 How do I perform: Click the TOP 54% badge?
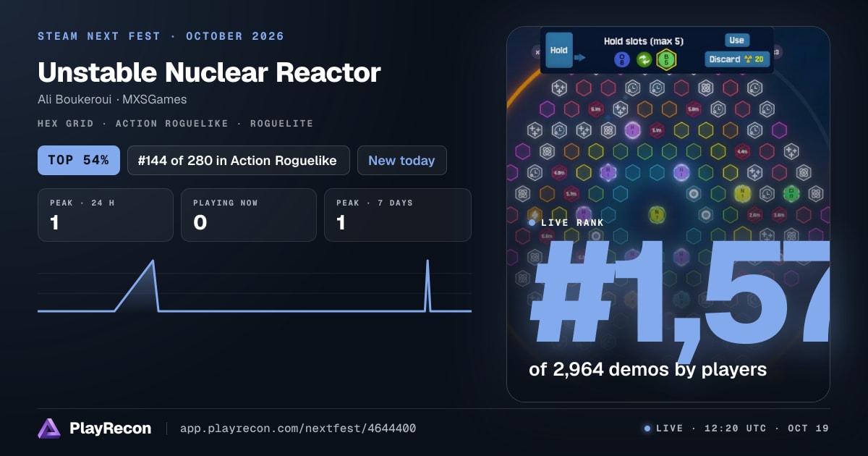(x=79, y=161)
